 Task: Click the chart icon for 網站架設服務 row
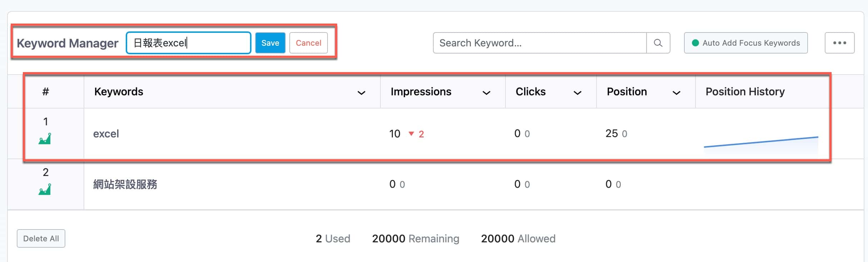tap(45, 189)
